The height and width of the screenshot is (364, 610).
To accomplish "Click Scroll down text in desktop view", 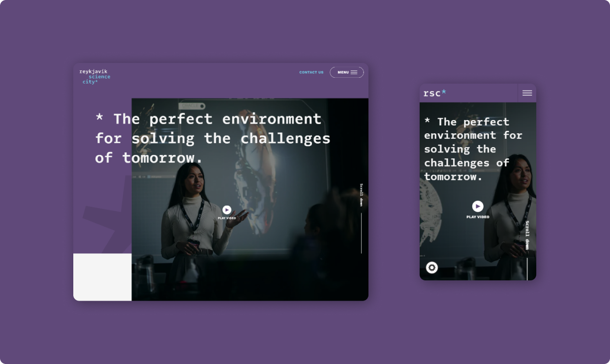I will coord(361,195).
